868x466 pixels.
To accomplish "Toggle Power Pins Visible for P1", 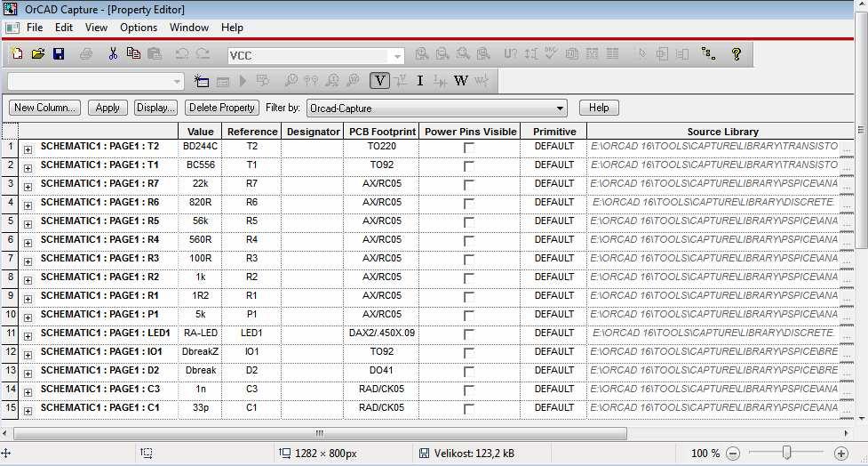I will pos(469,316).
